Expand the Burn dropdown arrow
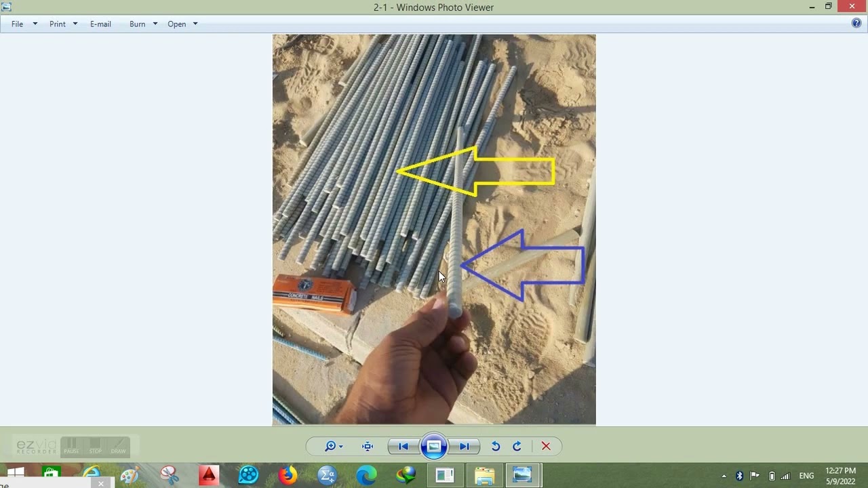Screen dimensions: 868x488 [x=155, y=24]
